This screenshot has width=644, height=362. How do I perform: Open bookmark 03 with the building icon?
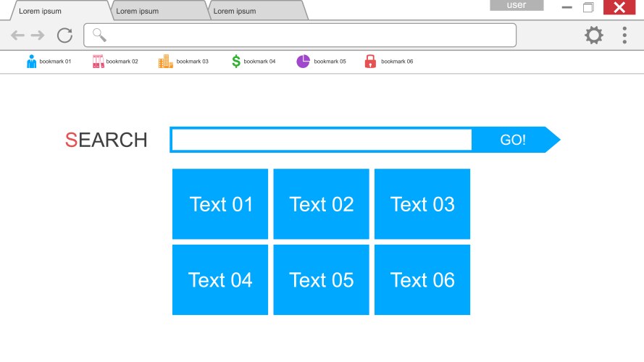[183, 62]
